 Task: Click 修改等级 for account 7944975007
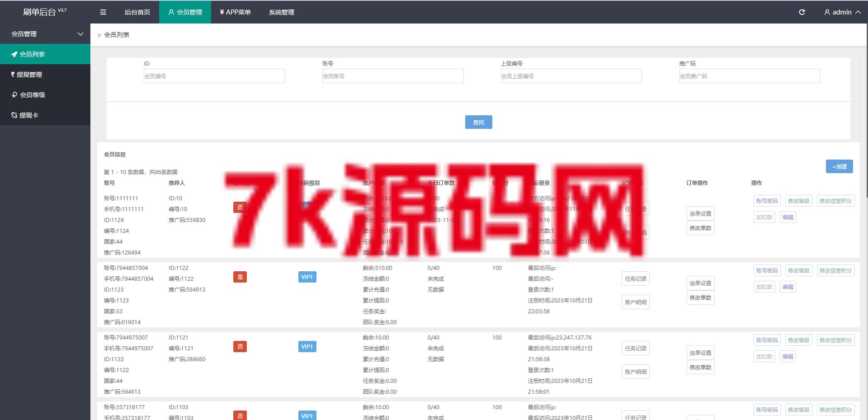(799, 340)
